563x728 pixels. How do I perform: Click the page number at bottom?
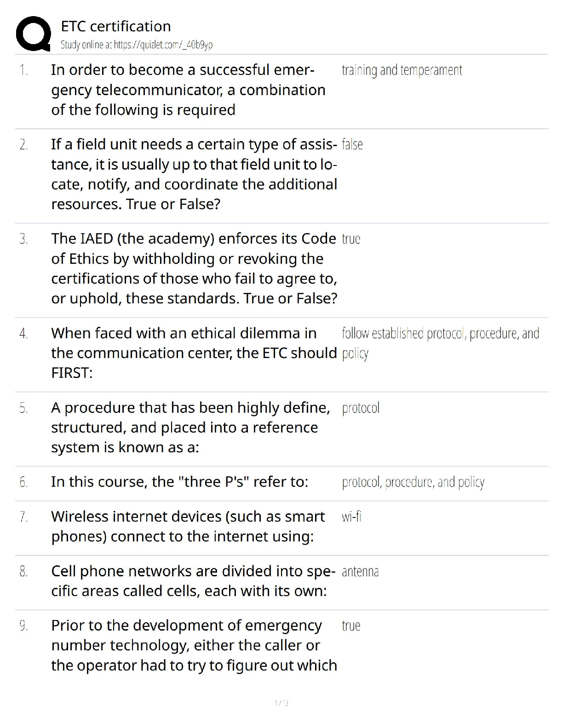281,703
